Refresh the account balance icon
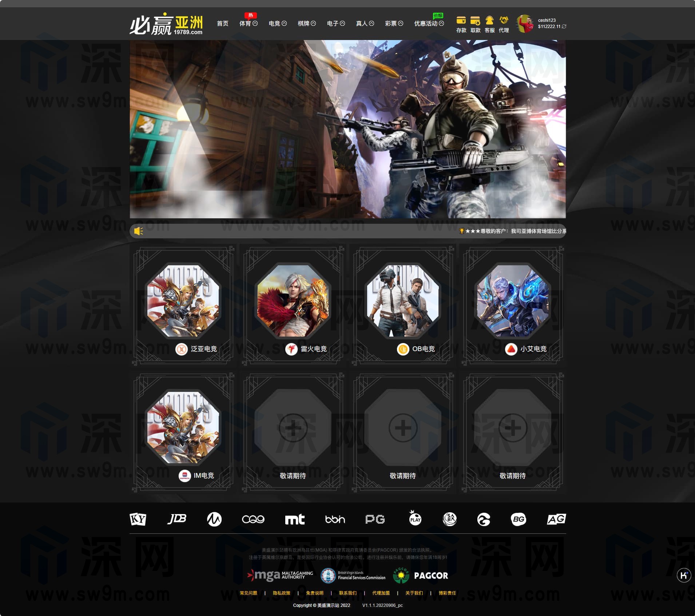 (x=564, y=27)
